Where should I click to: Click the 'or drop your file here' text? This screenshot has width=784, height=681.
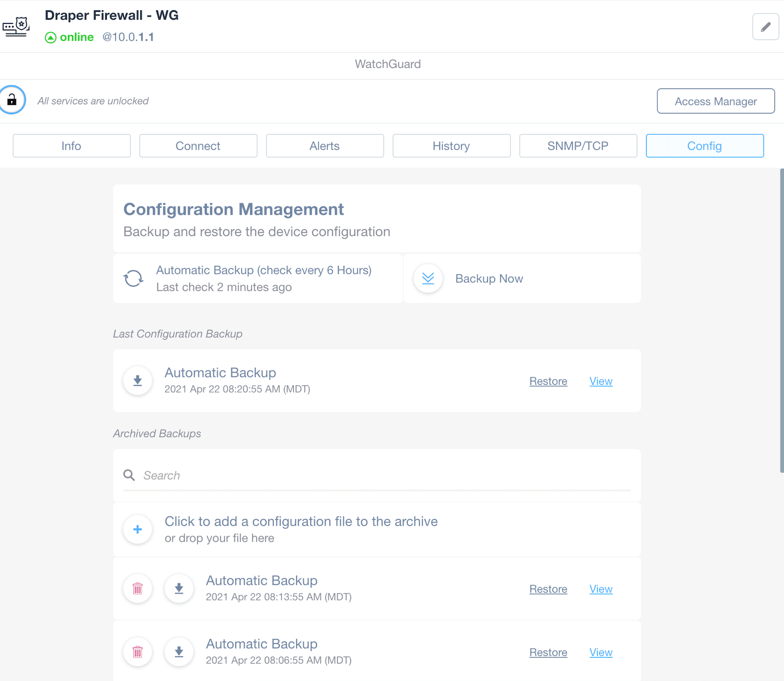(x=220, y=538)
